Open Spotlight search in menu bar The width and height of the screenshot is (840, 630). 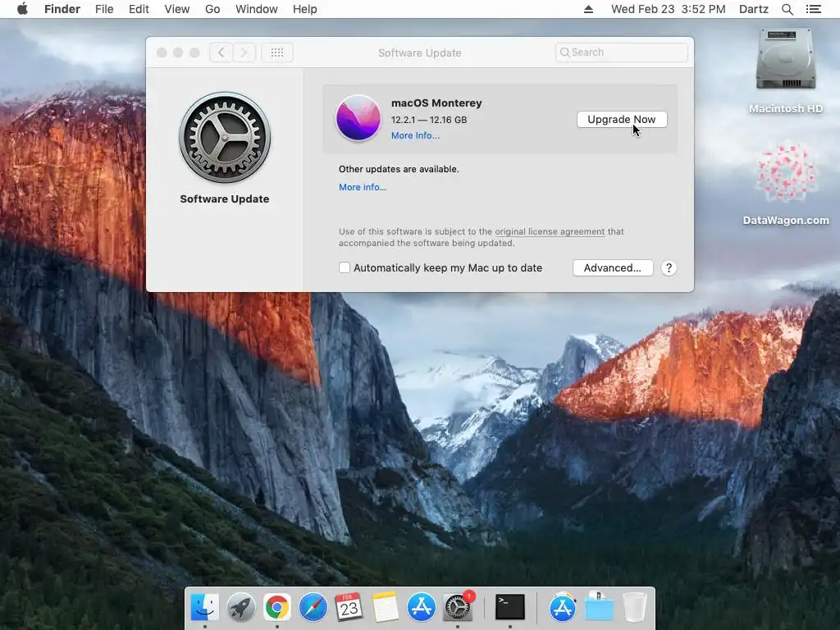787,9
